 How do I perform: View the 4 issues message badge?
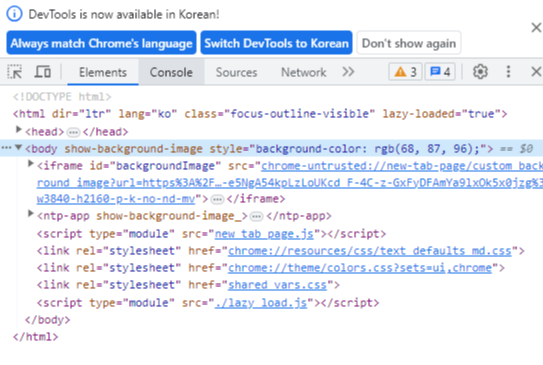tap(440, 72)
